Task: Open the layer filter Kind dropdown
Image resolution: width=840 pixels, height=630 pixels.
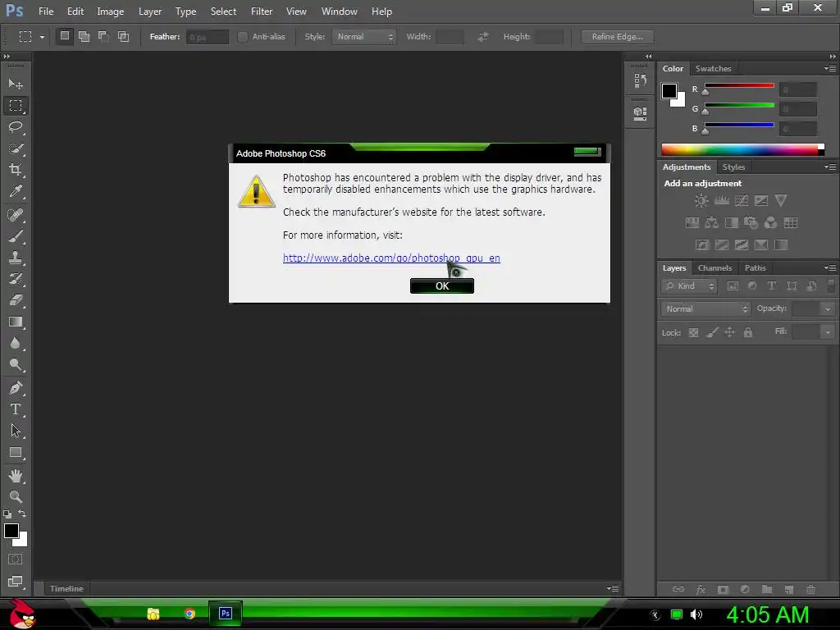Action: tap(689, 286)
